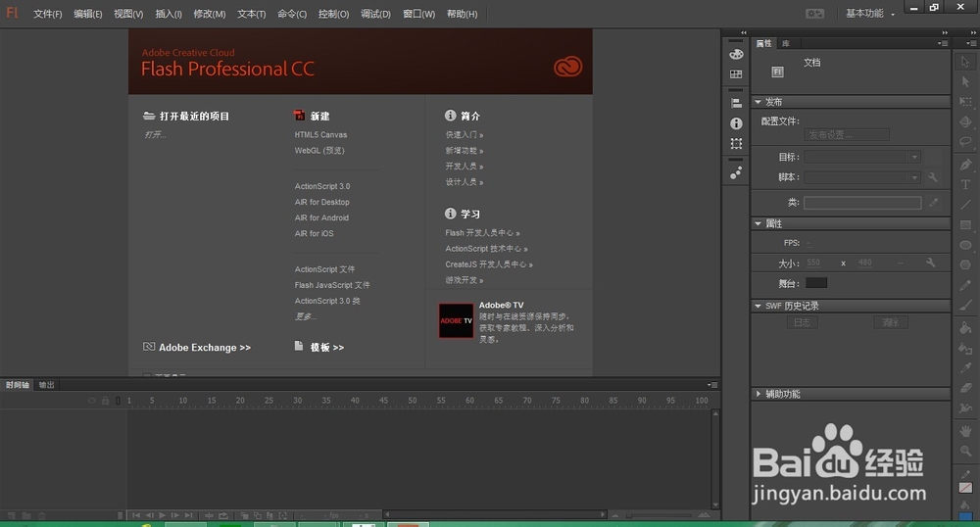Click the edit class pencil icon
Image resolution: width=980 pixels, height=527 pixels.
[x=933, y=203]
